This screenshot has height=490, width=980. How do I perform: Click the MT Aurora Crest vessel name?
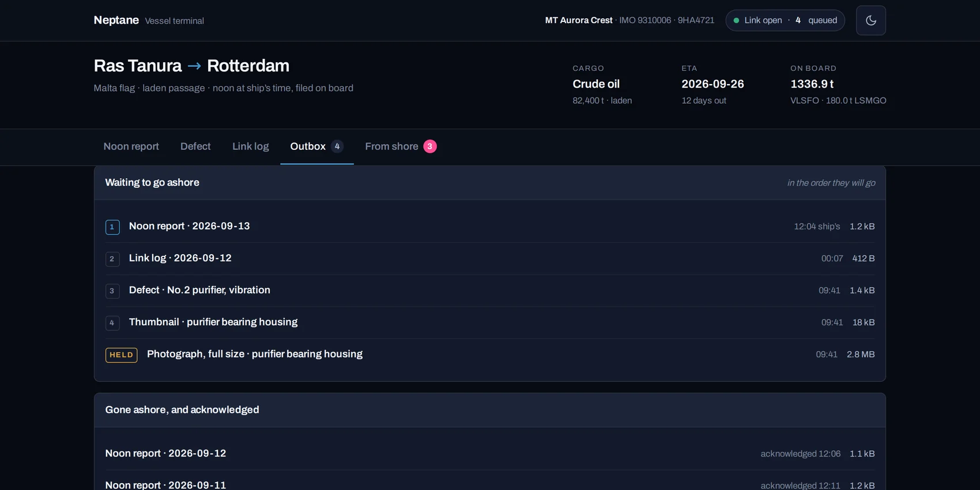(x=579, y=20)
